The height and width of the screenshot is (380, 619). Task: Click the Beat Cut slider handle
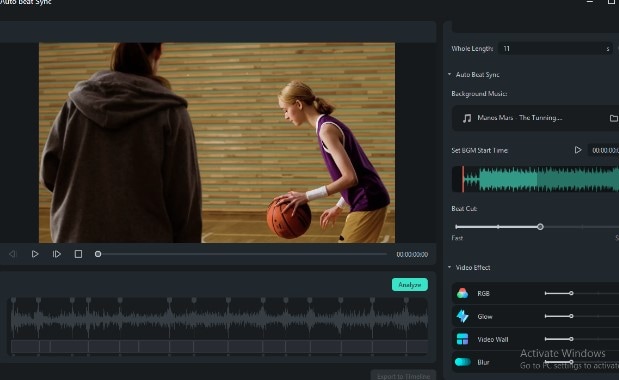click(x=540, y=227)
